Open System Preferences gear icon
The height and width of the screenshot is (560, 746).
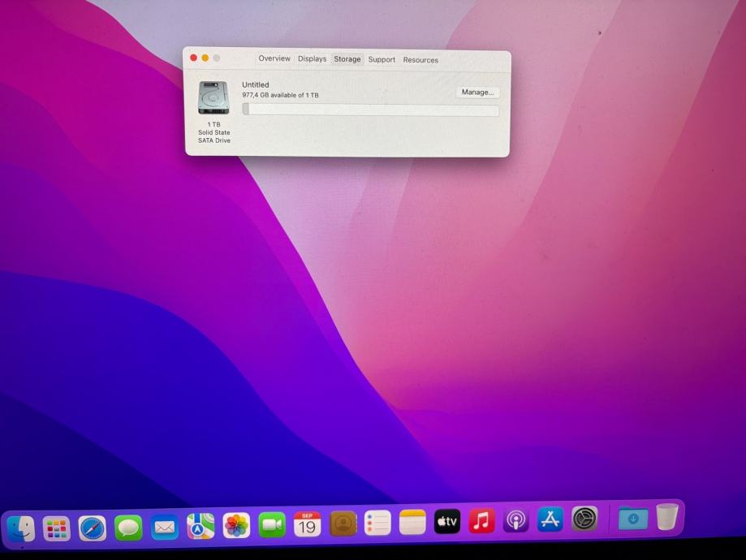click(584, 519)
